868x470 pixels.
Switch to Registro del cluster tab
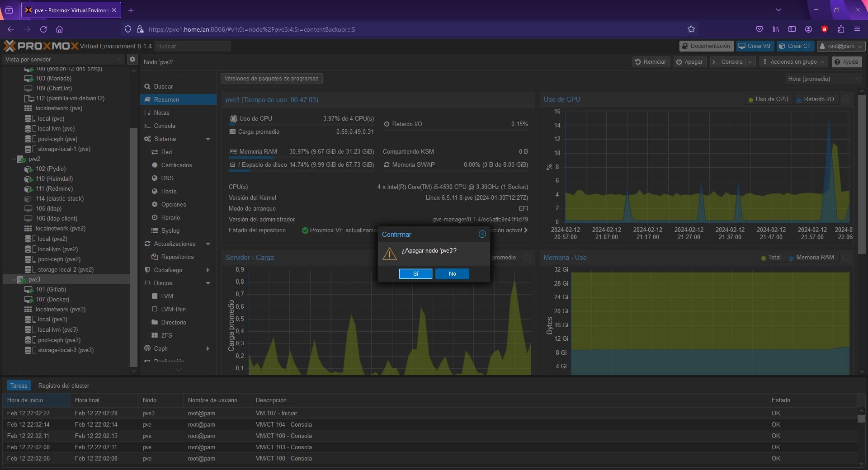pos(64,385)
